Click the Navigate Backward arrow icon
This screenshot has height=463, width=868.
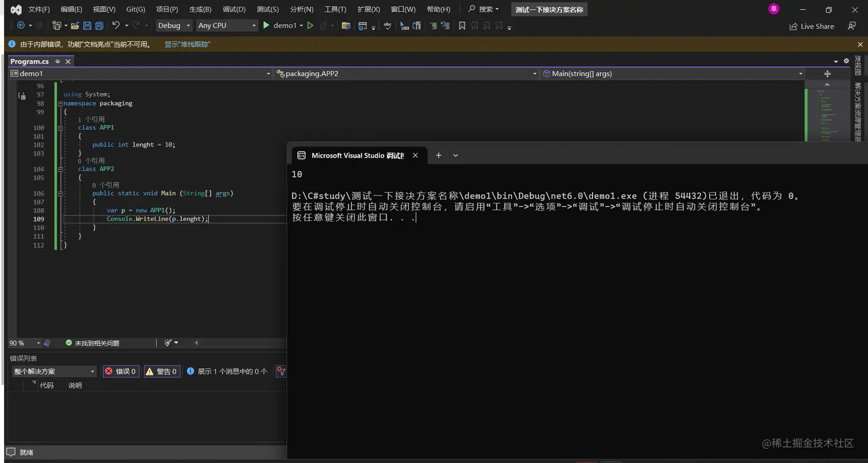[x=21, y=25]
